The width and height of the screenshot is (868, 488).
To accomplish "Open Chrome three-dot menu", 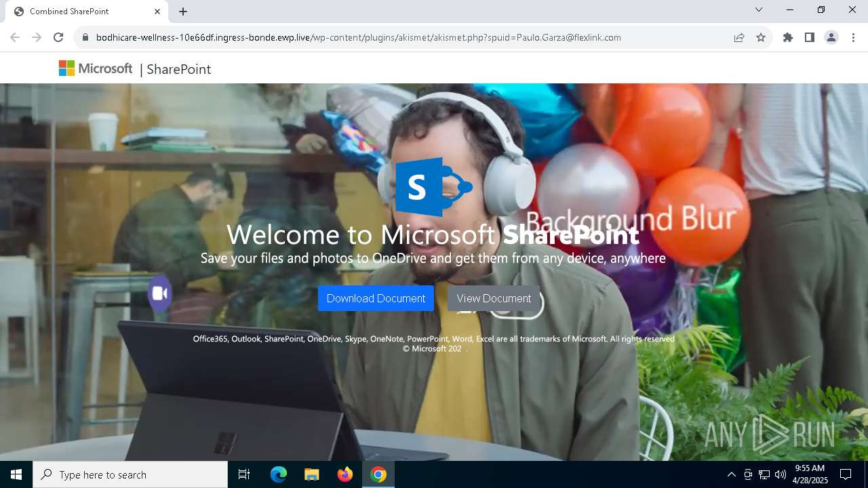I will click(x=853, y=37).
